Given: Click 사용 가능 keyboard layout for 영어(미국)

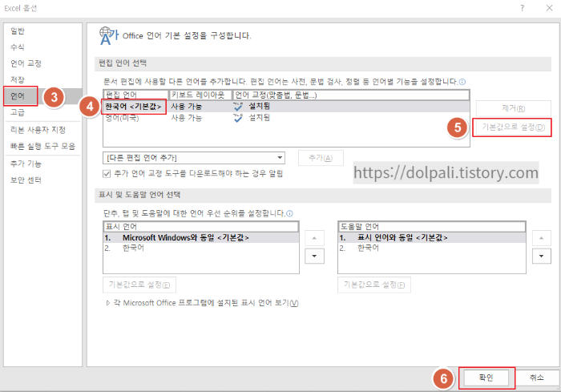Looking at the screenshot, I should click(x=186, y=117).
